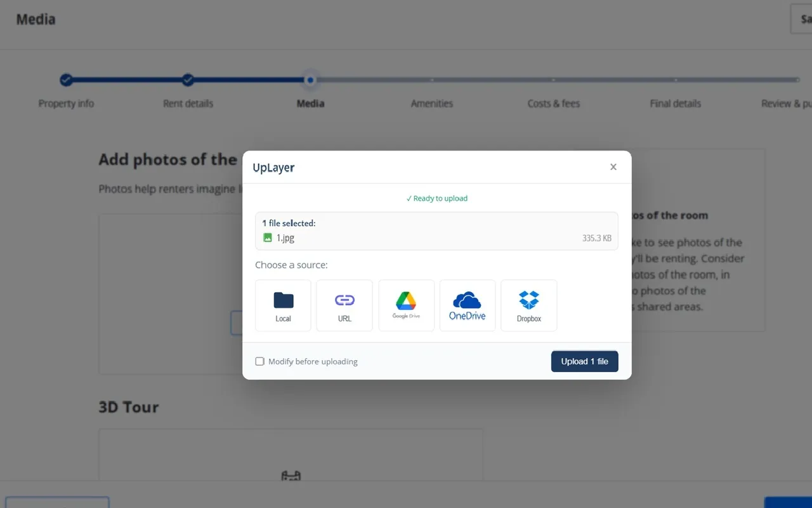Pick Google Drive as upload source
Viewport: 812px width, 508px height.
pyautogui.click(x=406, y=305)
